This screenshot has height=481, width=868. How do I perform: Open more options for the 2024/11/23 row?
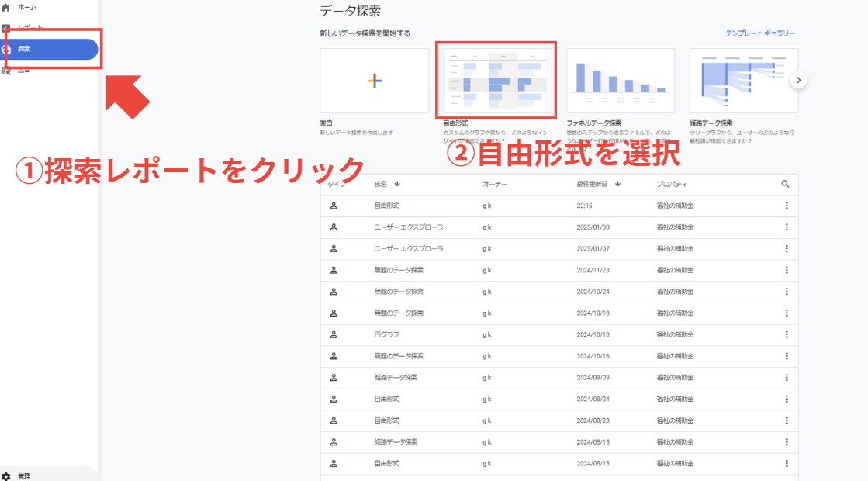(786, 270)
